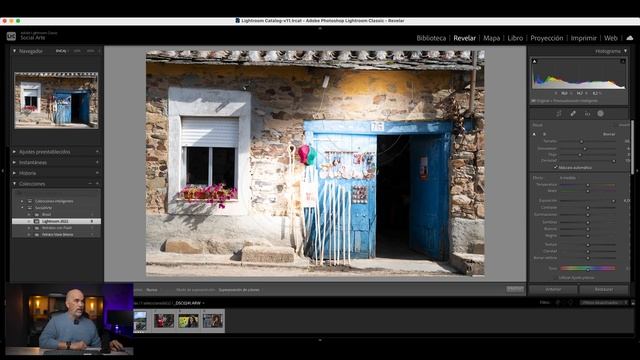Open the filters dropdown in filmstrip bar
The width and height of the screenshot is (640, 360).
[x=604, y=302]
